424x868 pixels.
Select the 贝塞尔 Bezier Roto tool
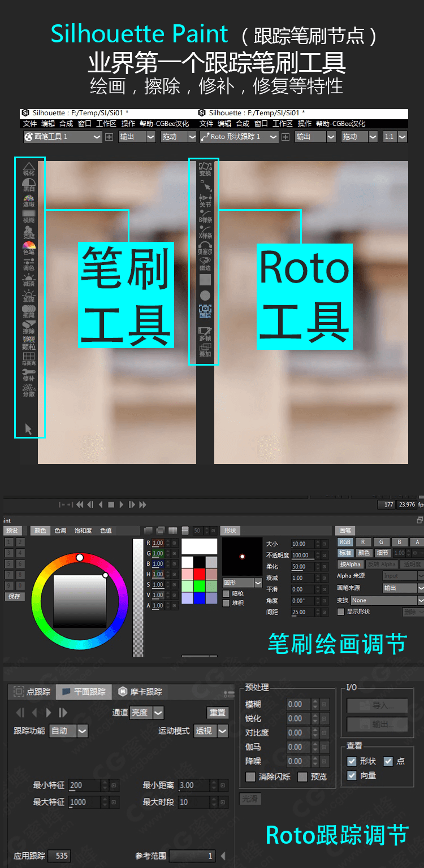point(205,248)
